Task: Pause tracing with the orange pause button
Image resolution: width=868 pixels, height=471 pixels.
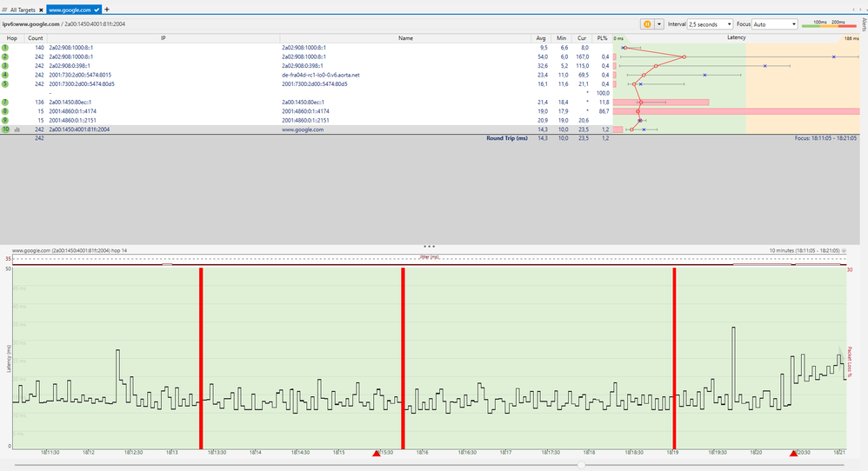Action: pos(646,24)
